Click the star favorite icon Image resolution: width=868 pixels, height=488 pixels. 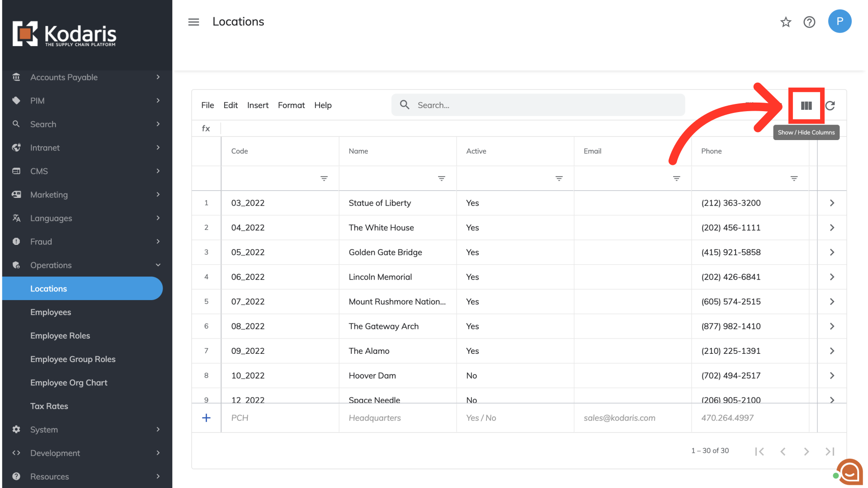point(786,22)
